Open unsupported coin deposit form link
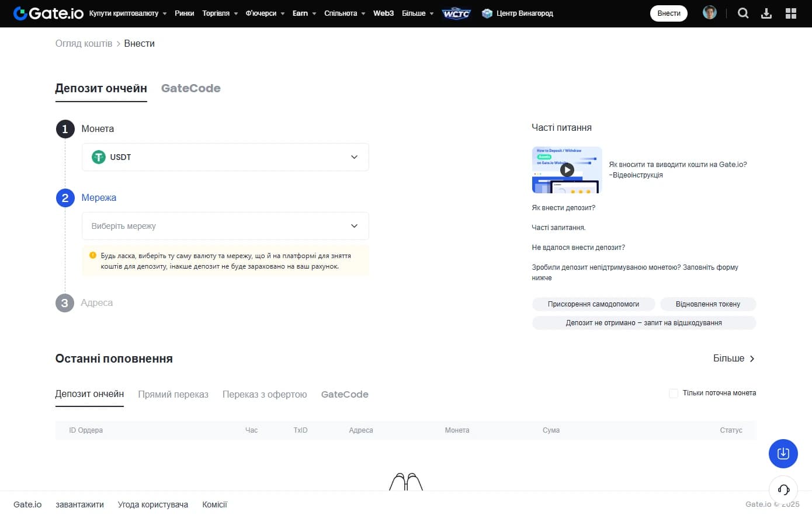812x515 pixels. 635,273
